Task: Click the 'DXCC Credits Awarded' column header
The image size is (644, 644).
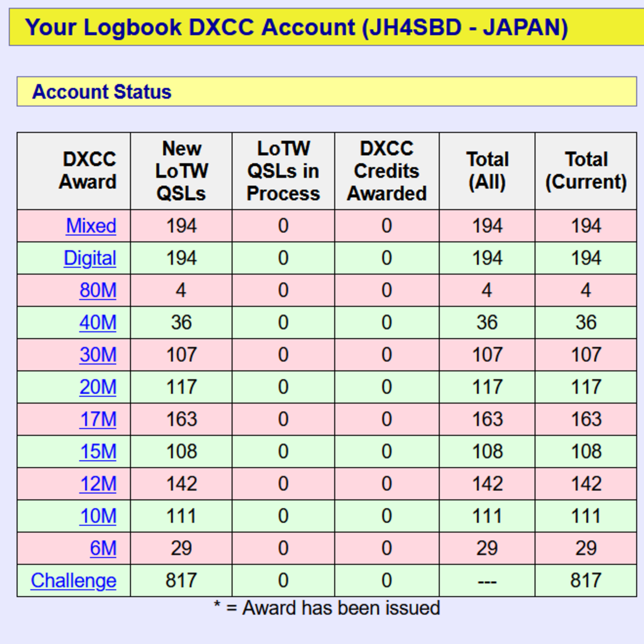Action: click(x=387, y=171)
